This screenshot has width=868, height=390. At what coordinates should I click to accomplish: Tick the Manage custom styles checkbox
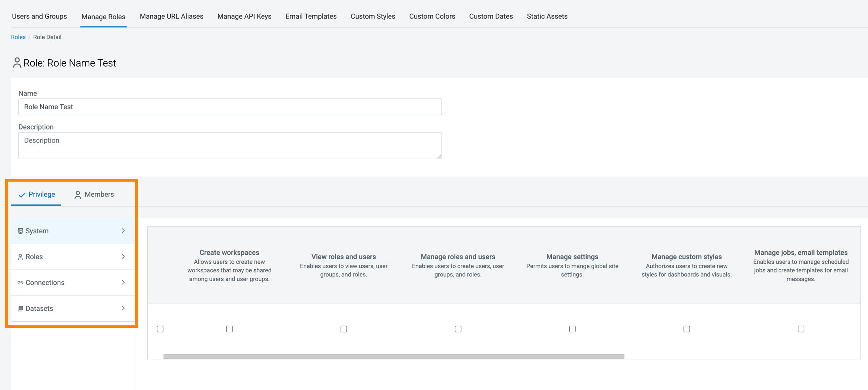click(686, 329)
